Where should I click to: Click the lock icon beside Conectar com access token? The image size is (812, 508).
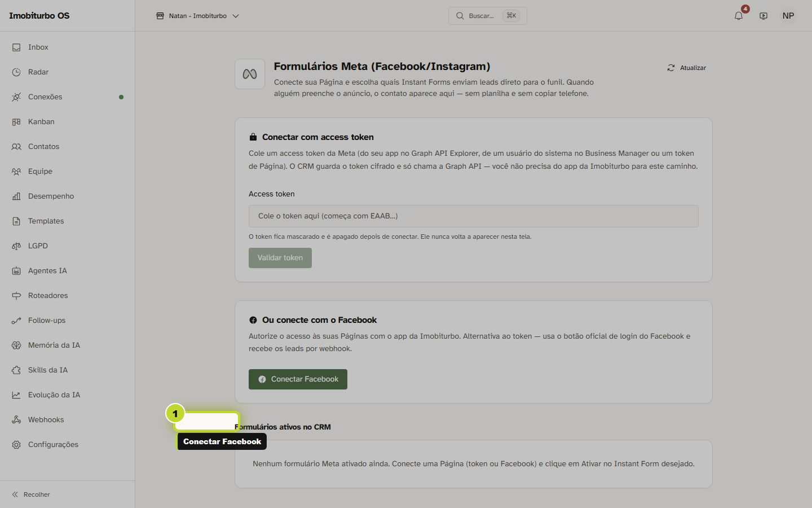pyautogui.click(x=253, y=137)
